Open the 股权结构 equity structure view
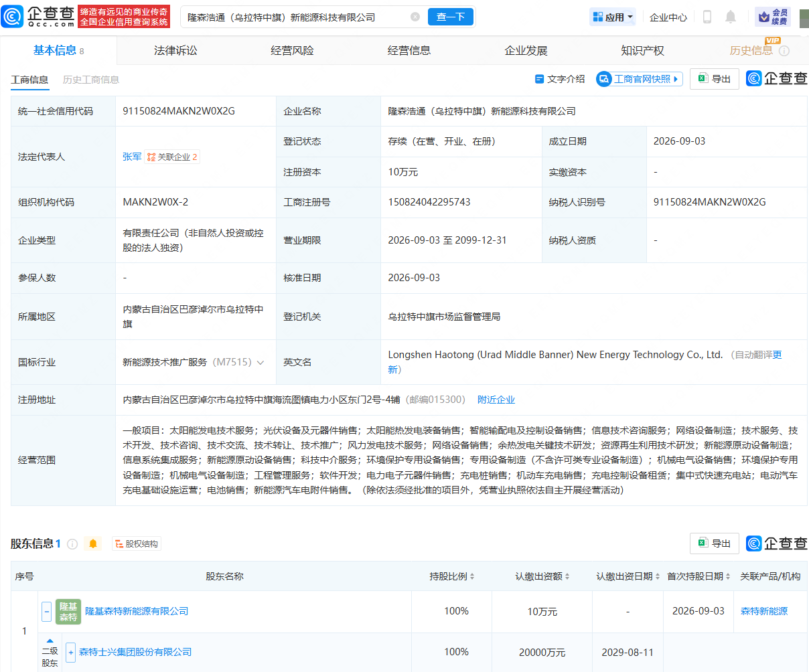Image resolution: width=809 pixels, height=672 pixels. 137,543
